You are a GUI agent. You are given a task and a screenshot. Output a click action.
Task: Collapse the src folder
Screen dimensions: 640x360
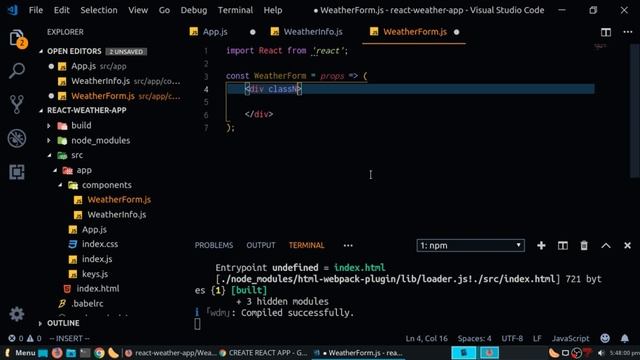(x=77, y=155)
